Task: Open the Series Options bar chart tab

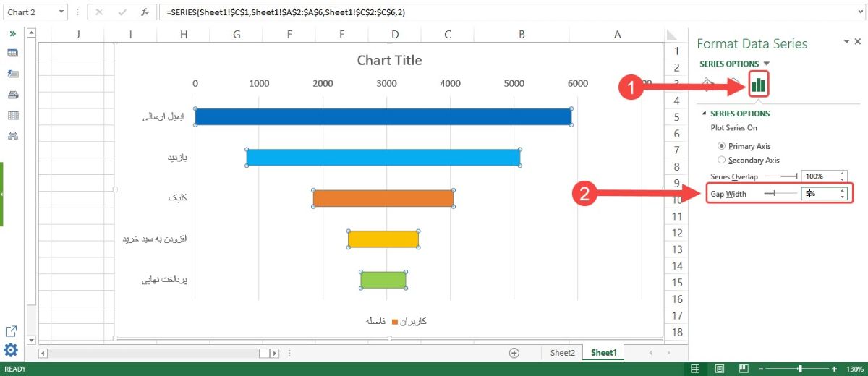Action: coord(758,85)
